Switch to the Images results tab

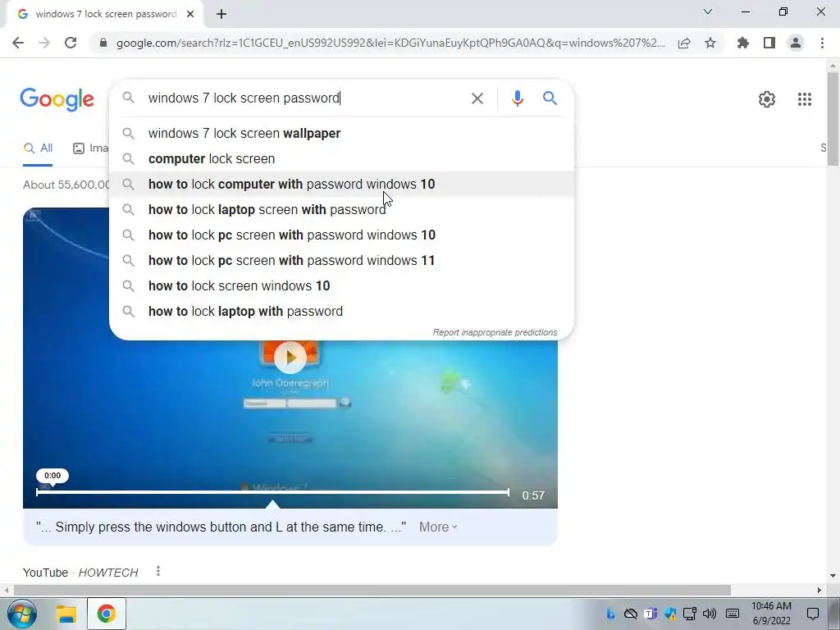[90, 148]
